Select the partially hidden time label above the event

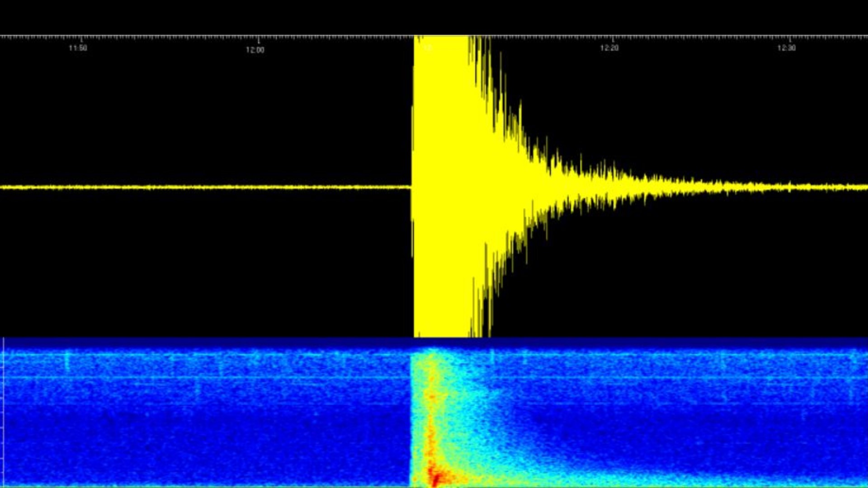click(427, 46)
